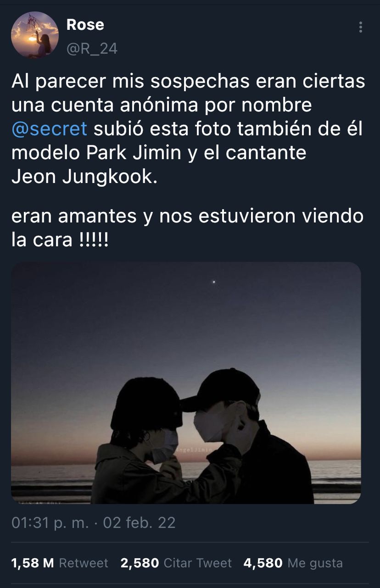The width and height of the screenshot is (380, 588).
Task: Follow the @secret mention link
Action: (x=49, y=129)
